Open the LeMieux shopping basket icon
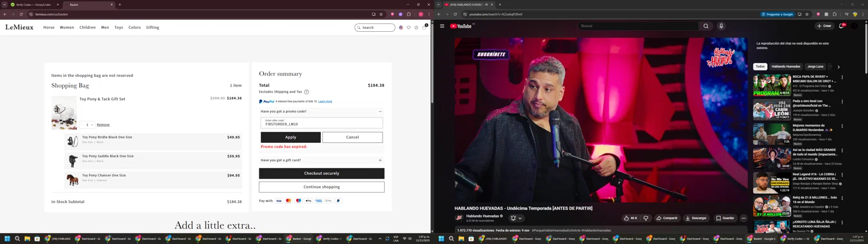 point(425,27)
